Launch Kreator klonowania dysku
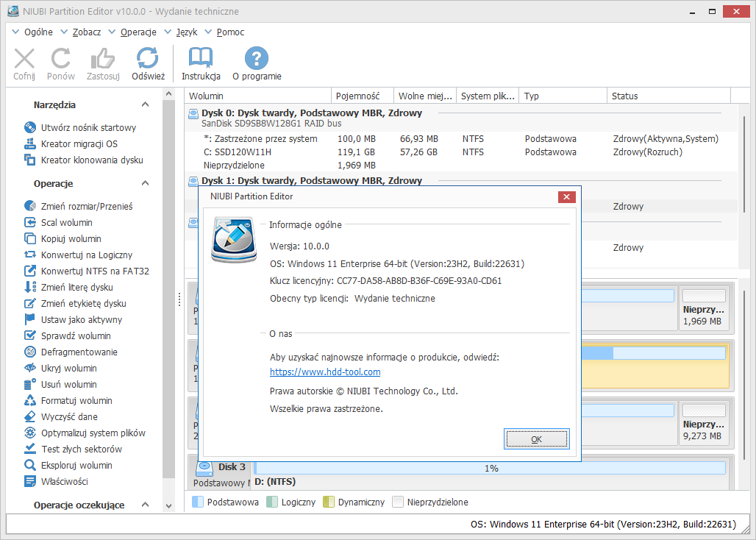 [x=83, y=160]
